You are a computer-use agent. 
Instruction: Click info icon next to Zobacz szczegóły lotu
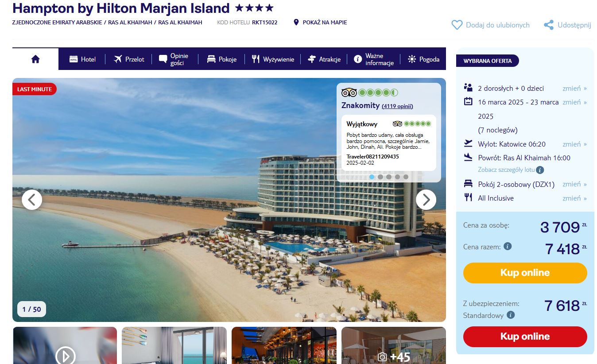(540, 170)
